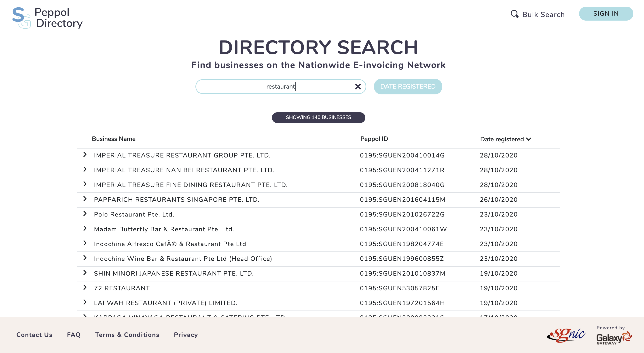Expand the Polo Restaurant Pte. Ltd. row
Image resolution: width=644 pixels, height=353 pixels.
point(85,214)
